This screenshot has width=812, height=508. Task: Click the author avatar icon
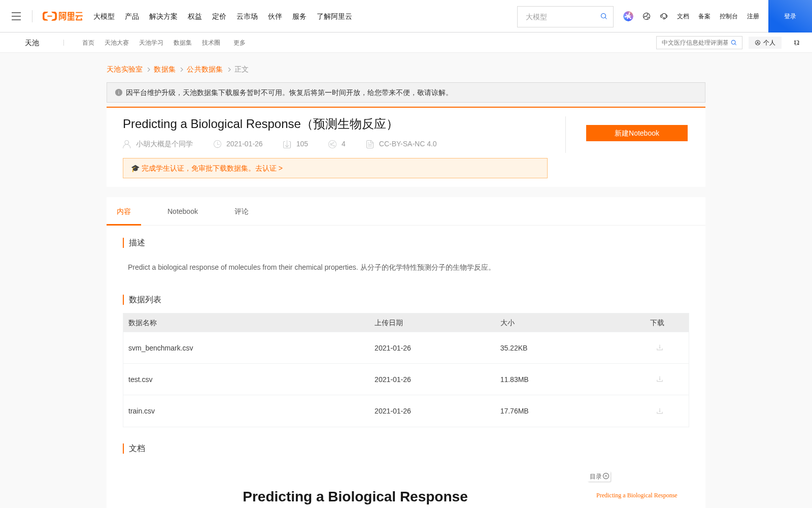(x=127, y=144)
